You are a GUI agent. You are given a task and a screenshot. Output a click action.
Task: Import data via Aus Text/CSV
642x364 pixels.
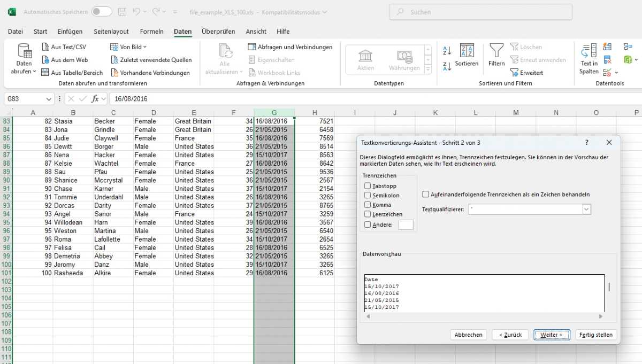64,47
